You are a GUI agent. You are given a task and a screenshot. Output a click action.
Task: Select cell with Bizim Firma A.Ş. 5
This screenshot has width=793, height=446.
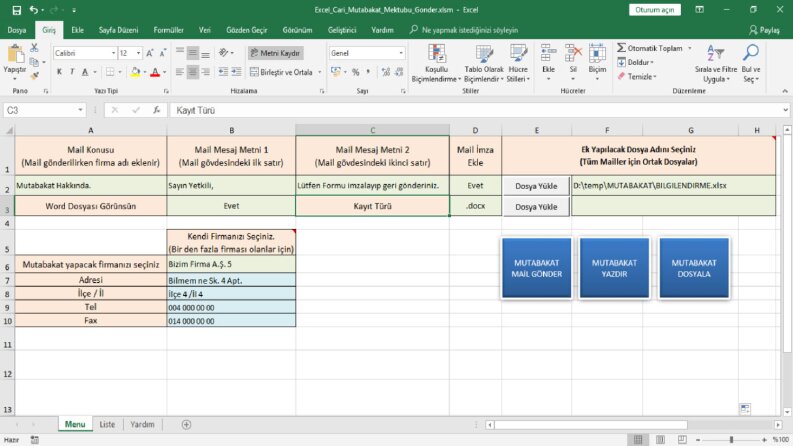[x=231, y=264]
